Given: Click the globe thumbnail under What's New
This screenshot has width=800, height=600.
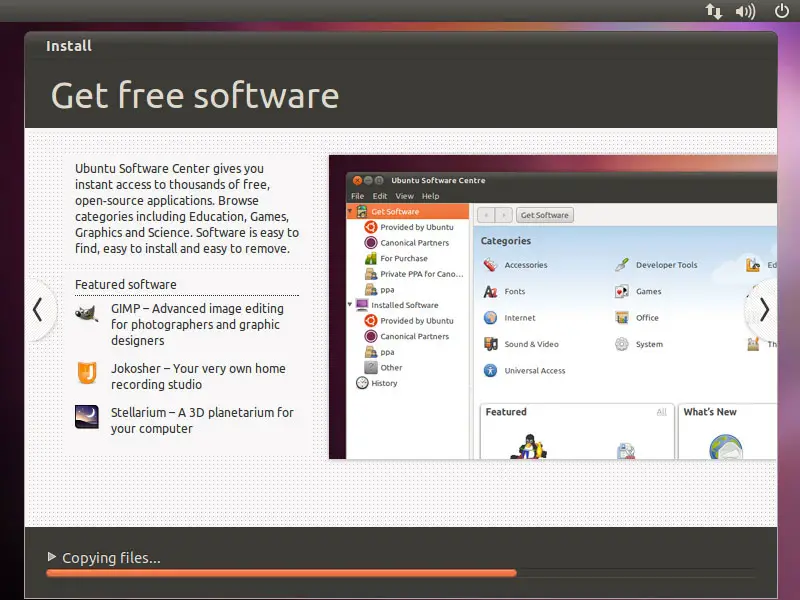Looking at the screenshot, I should click(726, 447).
